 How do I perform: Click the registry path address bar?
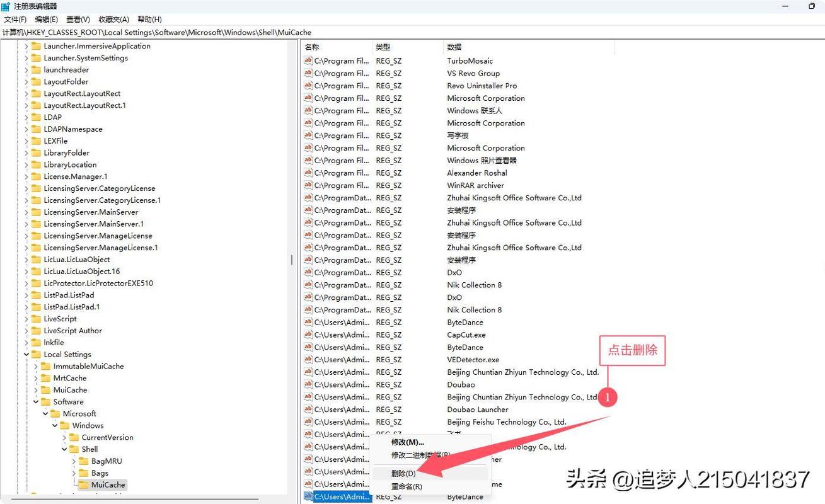[x=412, y=32]
